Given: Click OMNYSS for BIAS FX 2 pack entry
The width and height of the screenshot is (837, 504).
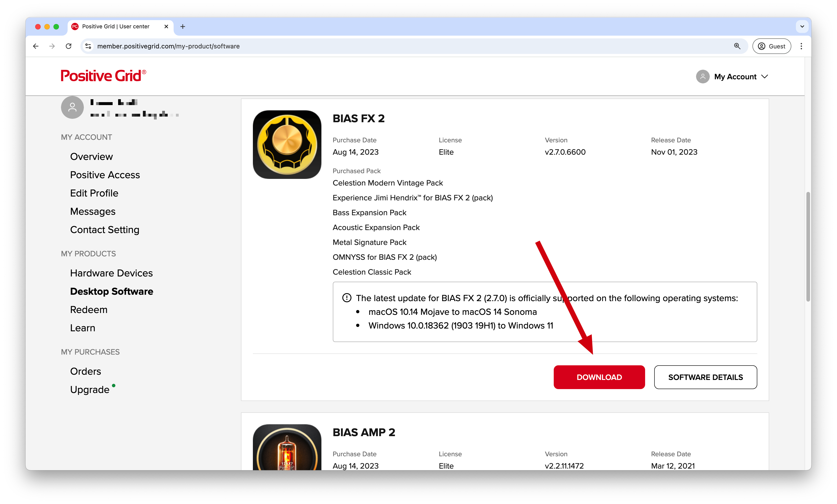Looking at the screenshot, I should [385, 257].
